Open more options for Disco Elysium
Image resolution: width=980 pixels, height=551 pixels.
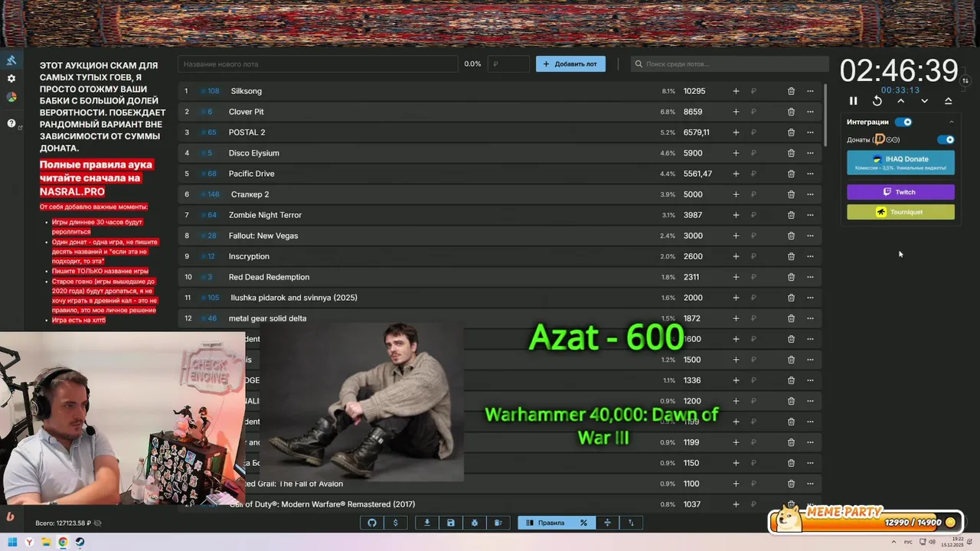click(810, 153)
